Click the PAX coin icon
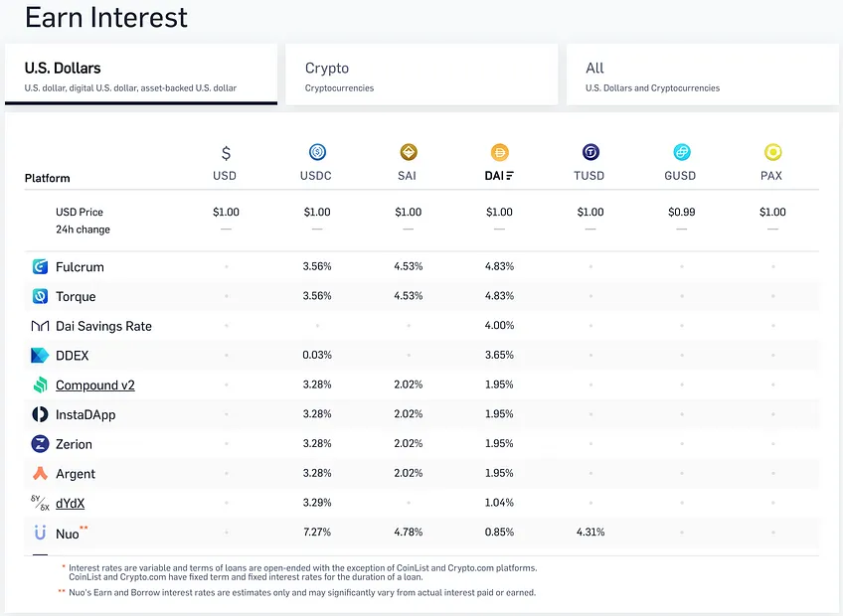Image resolution: width=843 pixels, height=616 pixels. [773, 152]
